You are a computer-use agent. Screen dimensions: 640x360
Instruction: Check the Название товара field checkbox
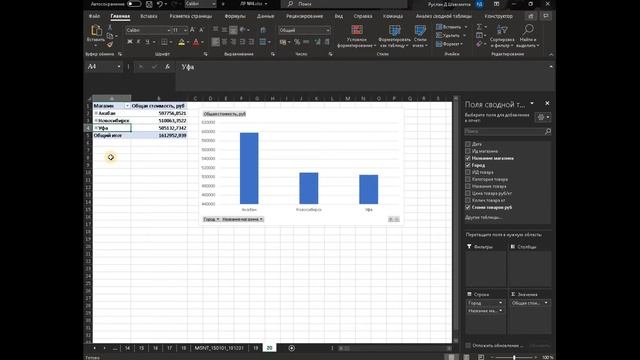(x=468, y=186)
